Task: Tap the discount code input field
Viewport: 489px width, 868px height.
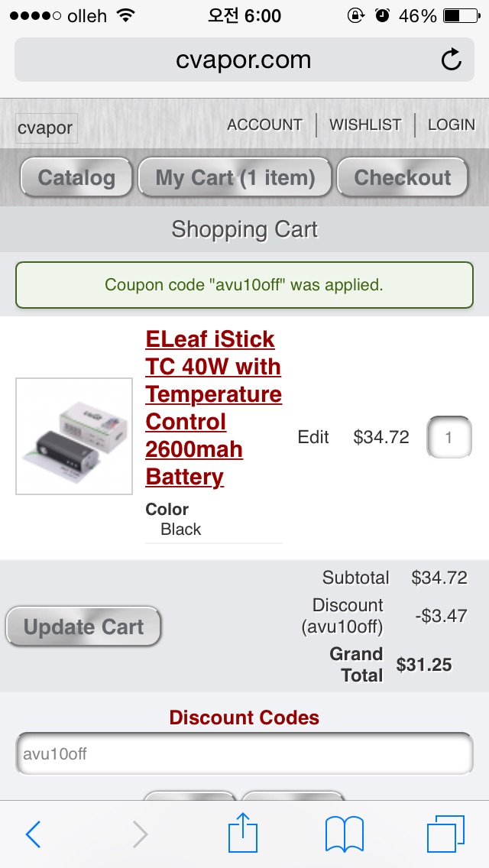Action: 244,754
